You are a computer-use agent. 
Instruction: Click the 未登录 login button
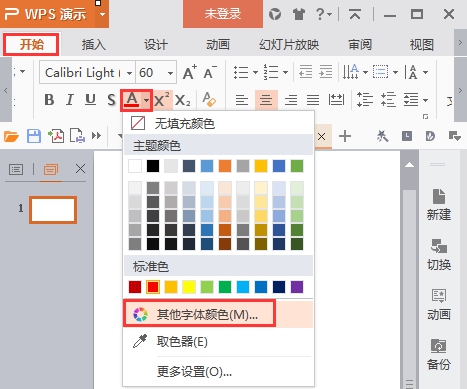(223, 14)
